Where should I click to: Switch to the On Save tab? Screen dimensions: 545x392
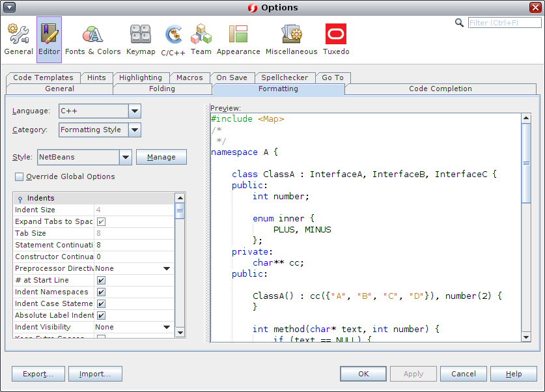[232, 77]
